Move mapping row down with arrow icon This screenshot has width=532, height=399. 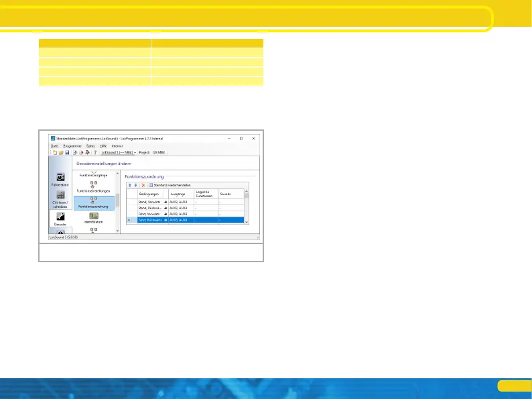click(136, 184)
